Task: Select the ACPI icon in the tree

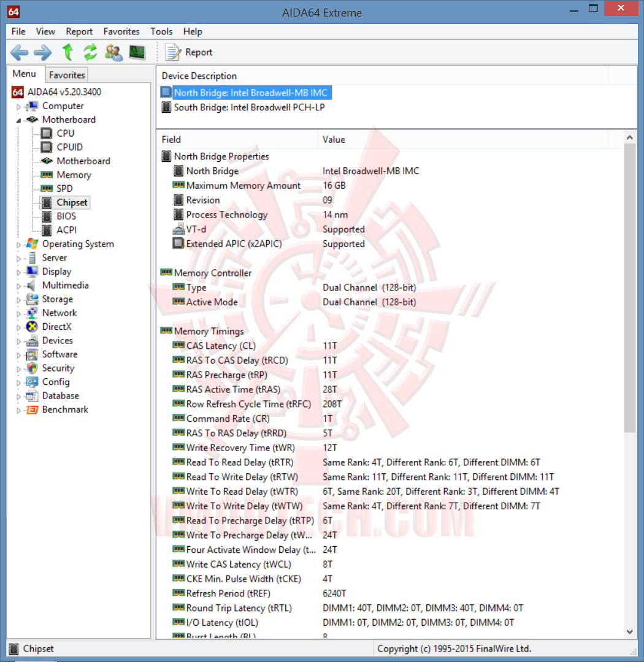Action: (x=47, y=230)
